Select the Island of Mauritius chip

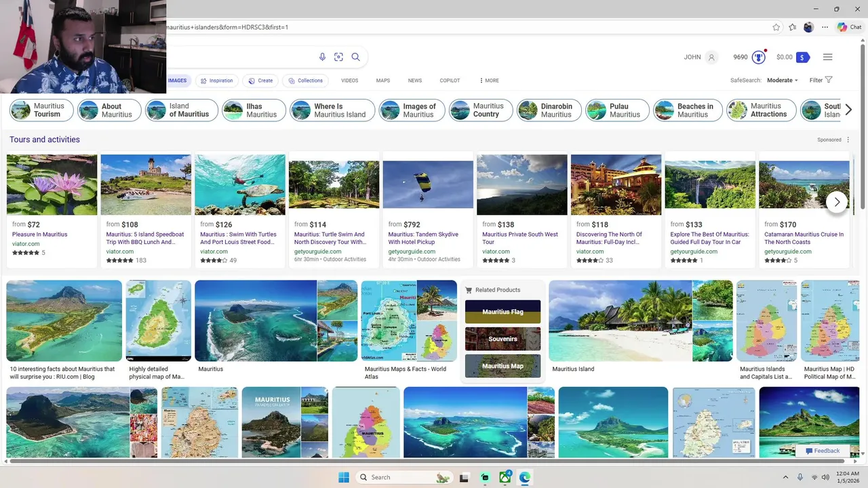coord(182,110)
